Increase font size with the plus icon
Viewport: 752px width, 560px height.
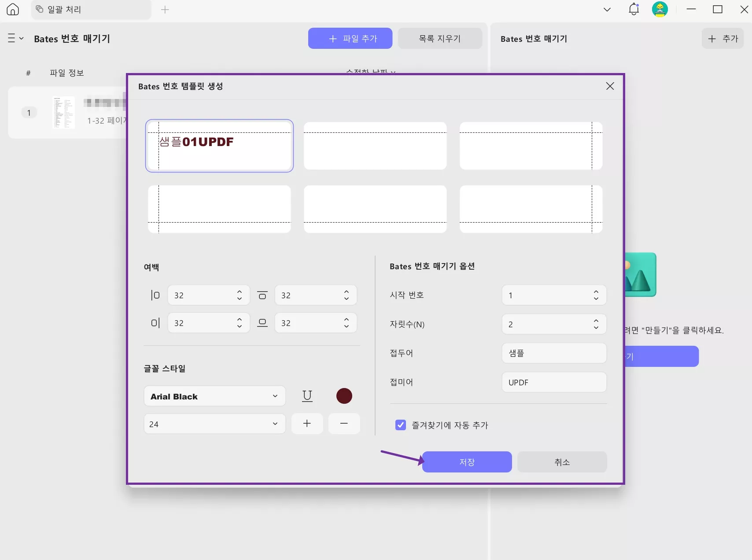307,424
